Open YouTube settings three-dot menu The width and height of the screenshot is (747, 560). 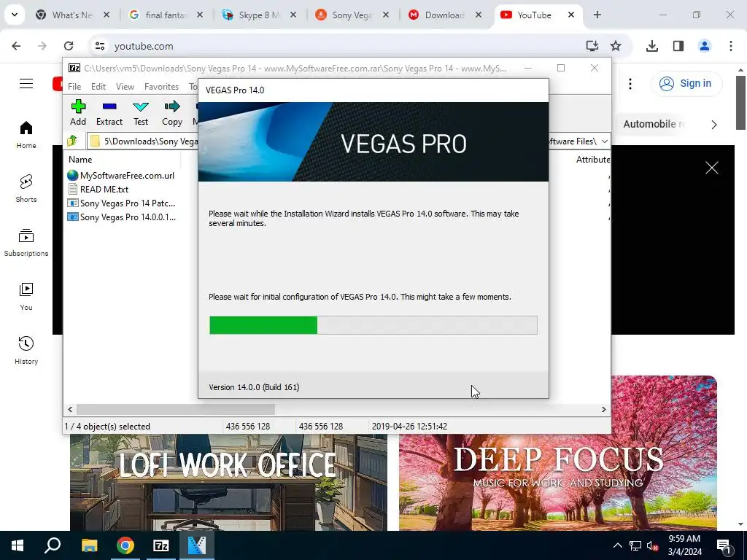coord(630,84)
